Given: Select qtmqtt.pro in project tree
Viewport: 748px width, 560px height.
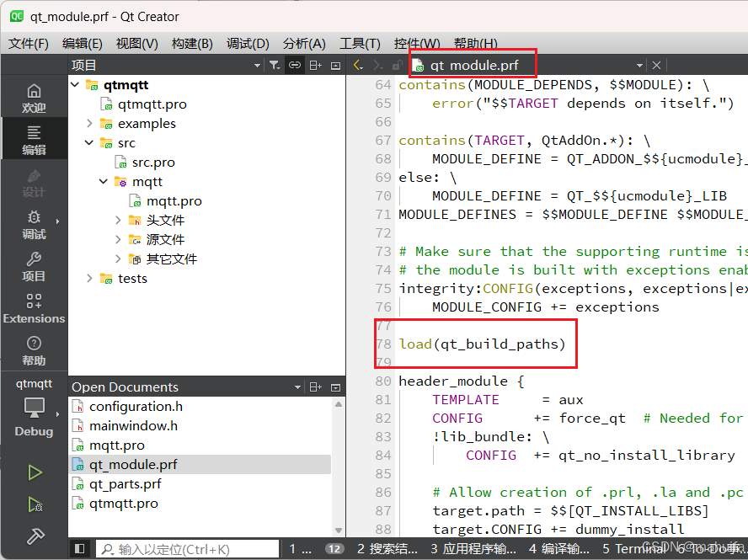Looking at the screenshot, I should (152, 104).
